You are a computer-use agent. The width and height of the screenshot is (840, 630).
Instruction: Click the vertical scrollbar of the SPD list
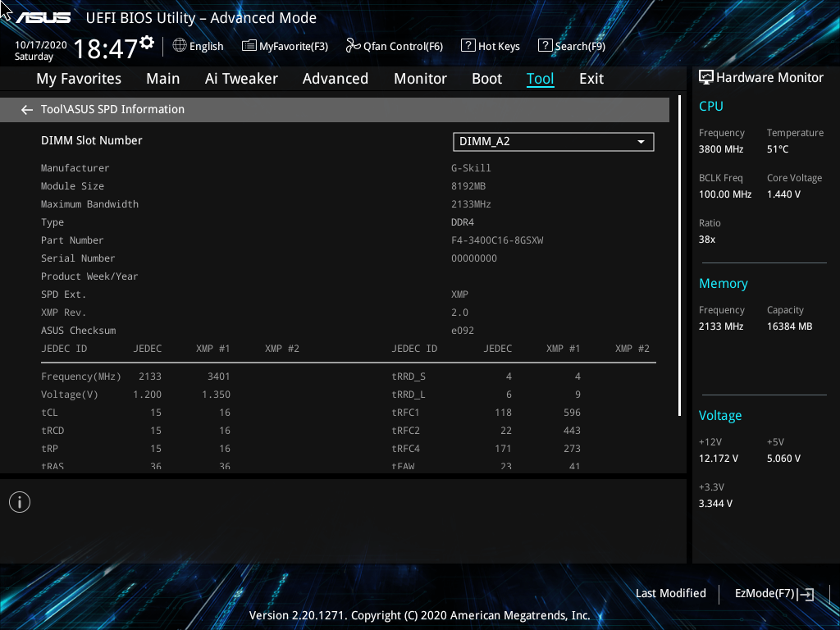[679, 256]
